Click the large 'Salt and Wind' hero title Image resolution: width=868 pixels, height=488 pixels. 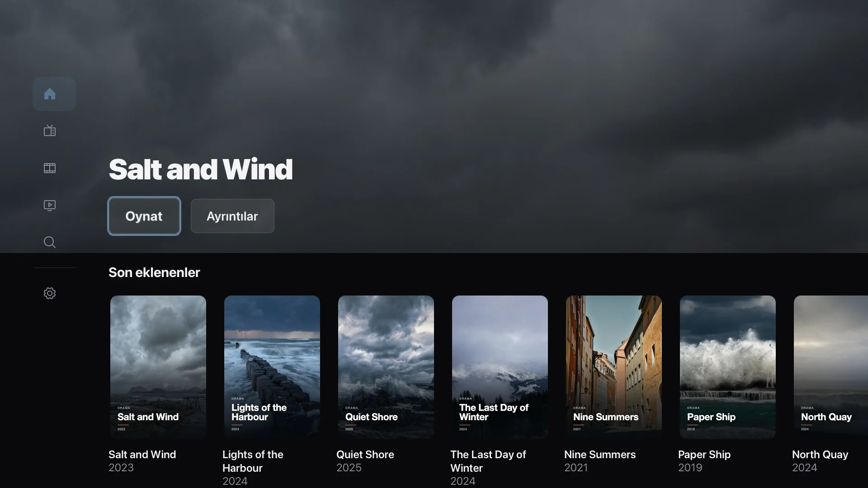(201, 169)
